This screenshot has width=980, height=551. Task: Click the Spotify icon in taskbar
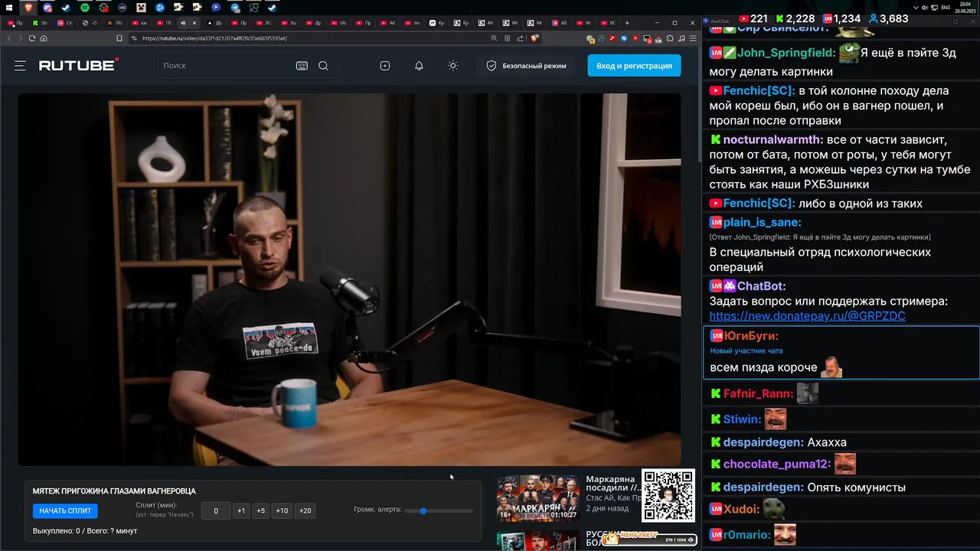[x=85, y=8]
